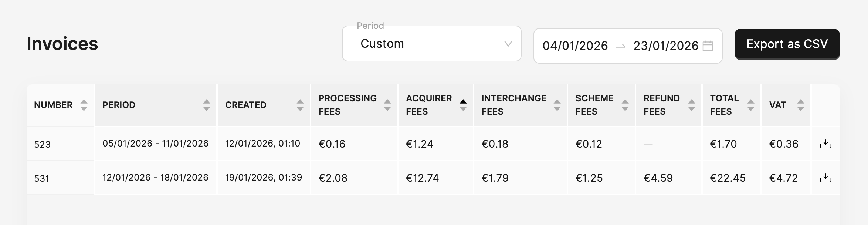This screenshot has width=868, height=225.
Task: Sort by Created column arrows
Action: [x=300, y=105]
